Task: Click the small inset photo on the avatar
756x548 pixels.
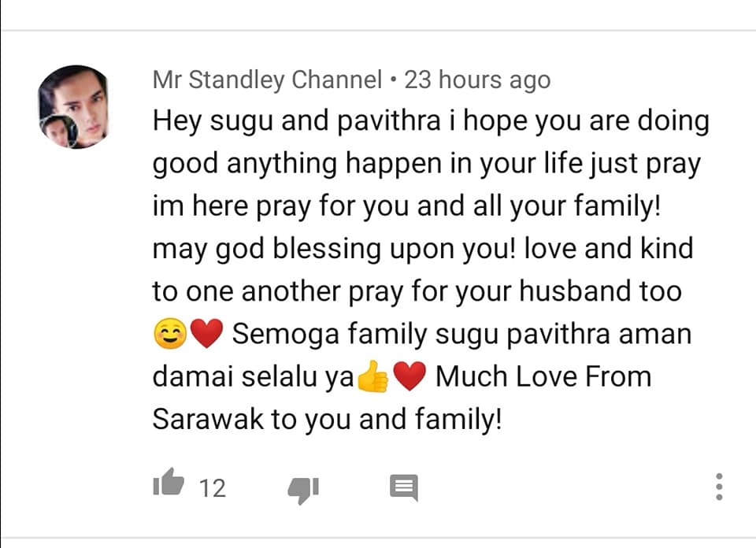Action: coord(59,131)
